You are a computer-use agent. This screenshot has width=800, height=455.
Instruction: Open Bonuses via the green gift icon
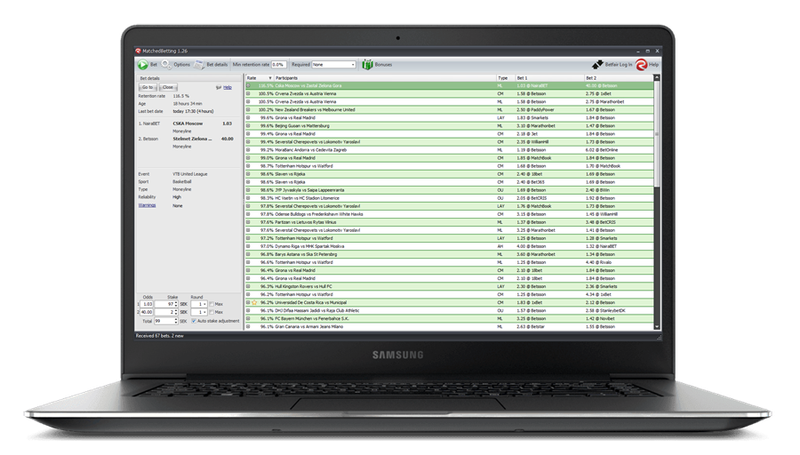pyautogui.click(x=367, y=64)
